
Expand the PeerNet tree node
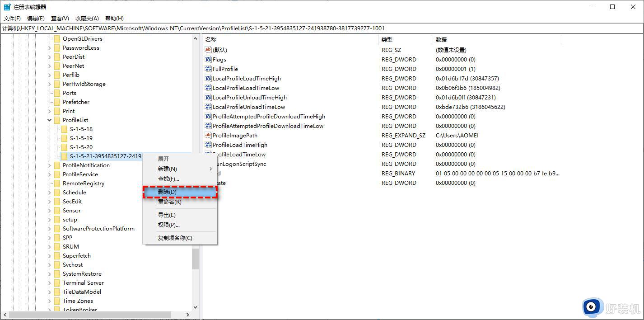50,66
